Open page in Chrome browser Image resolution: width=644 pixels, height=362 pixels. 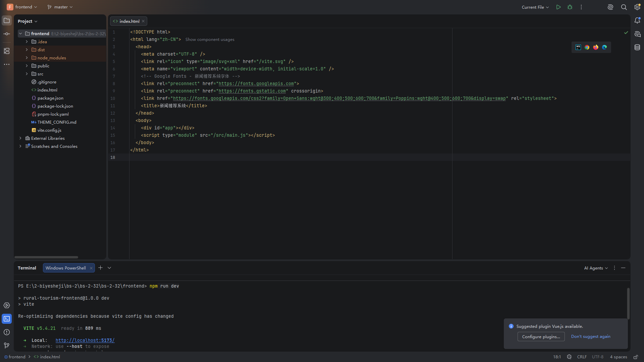[x=587, y=47]
